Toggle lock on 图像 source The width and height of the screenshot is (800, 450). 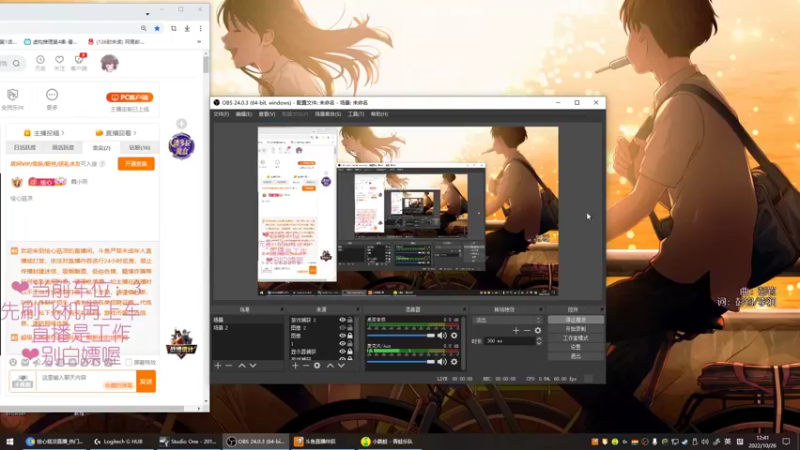coord(350,336)
